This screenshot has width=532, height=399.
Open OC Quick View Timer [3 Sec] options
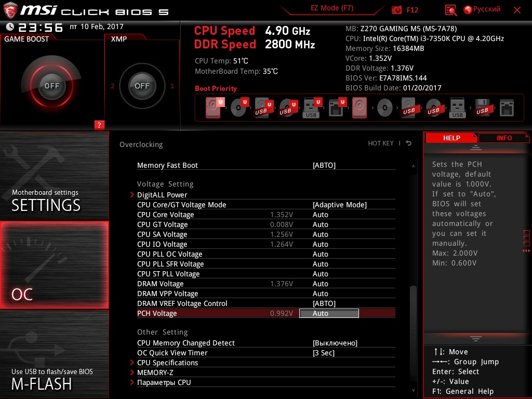pos(323,353)
